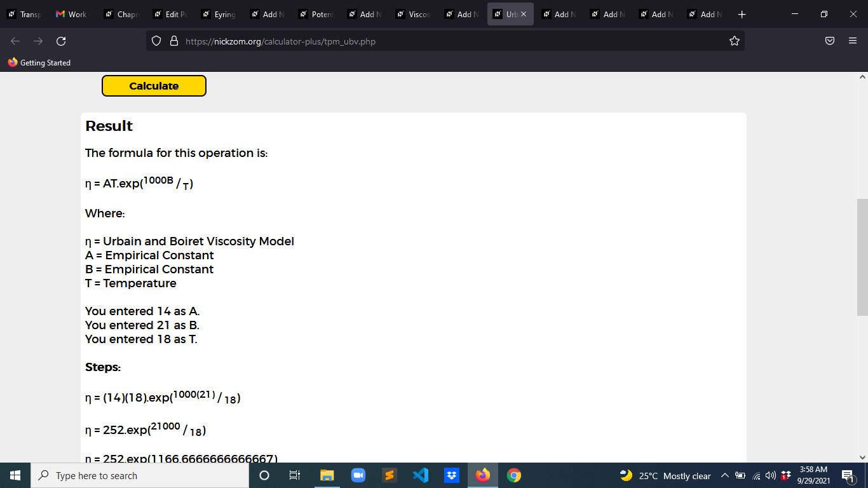
Task: Open the Windows Start menu
Action: pyautogui.click(x=15, y=475)
